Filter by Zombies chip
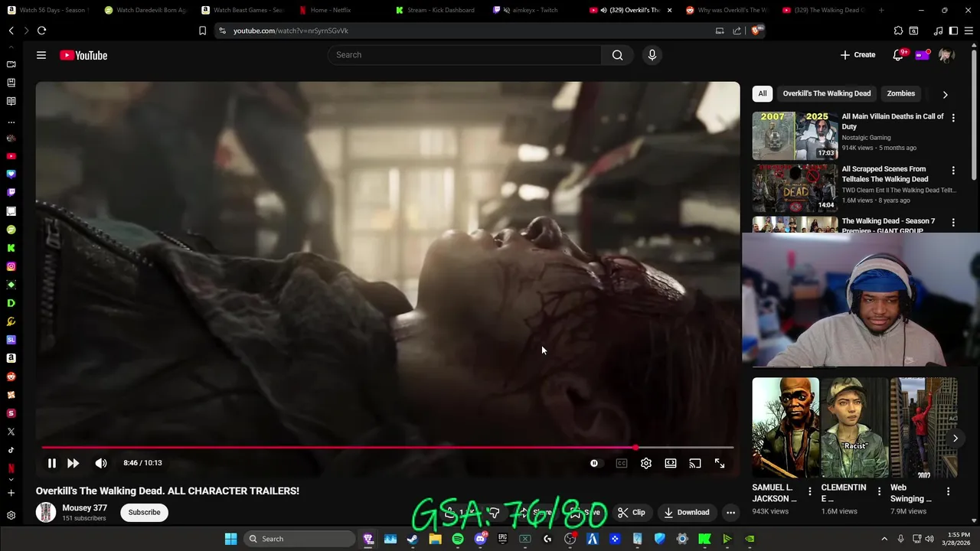This screenshot has height=551, width=980. pyautogui.click(x=901, y=93)
